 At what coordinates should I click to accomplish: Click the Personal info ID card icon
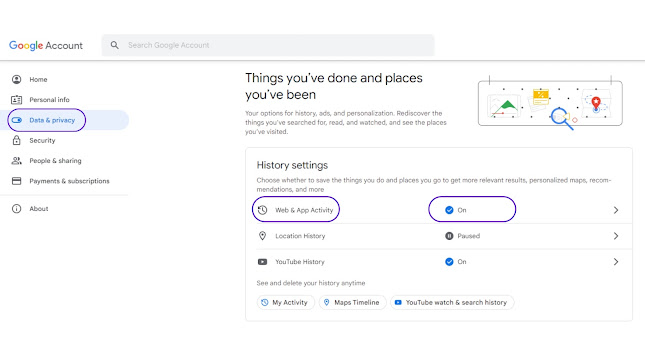[x=16, y=100]
